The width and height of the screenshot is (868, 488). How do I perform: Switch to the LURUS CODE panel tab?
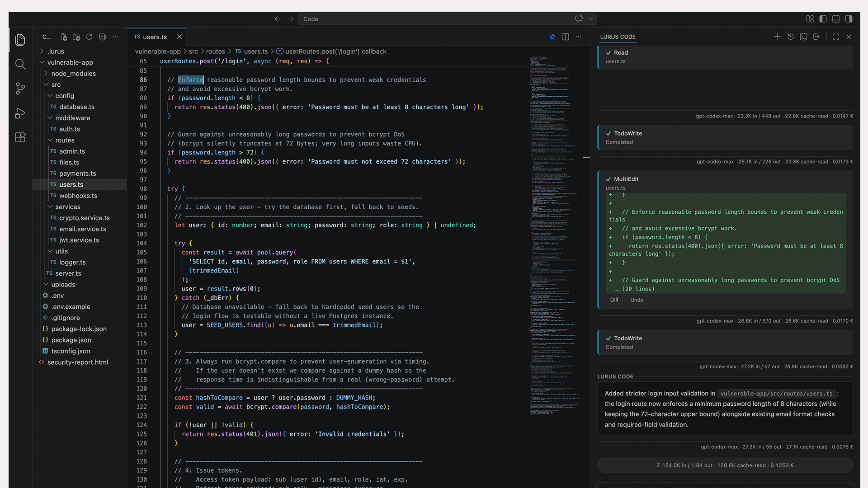618,37
